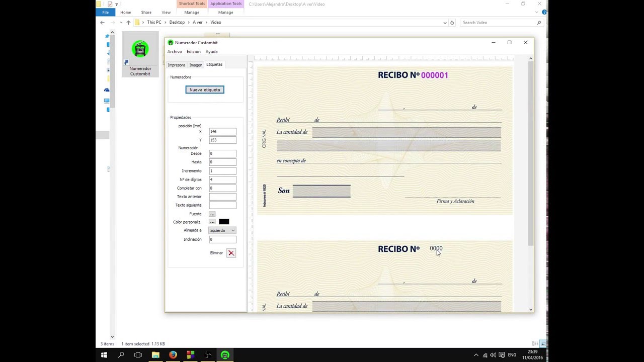The height and width of the screenshot is (362, 644).
Task: Open Task View on taskbar
Action: click(x=138, y=355)
